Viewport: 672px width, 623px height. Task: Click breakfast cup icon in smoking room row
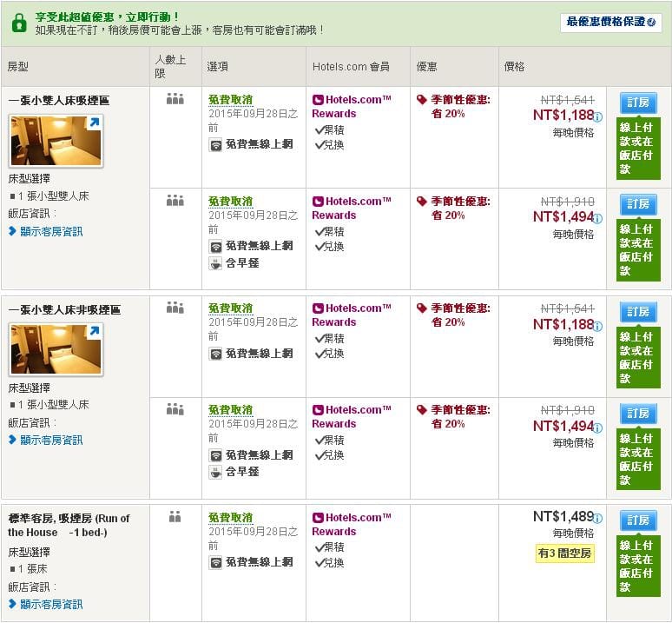click(215, 263)
